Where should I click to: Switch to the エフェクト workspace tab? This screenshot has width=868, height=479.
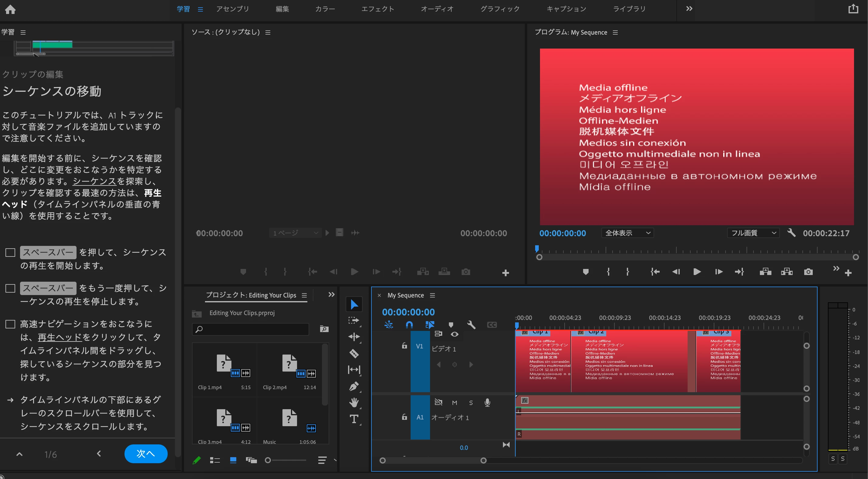[378, 9]
